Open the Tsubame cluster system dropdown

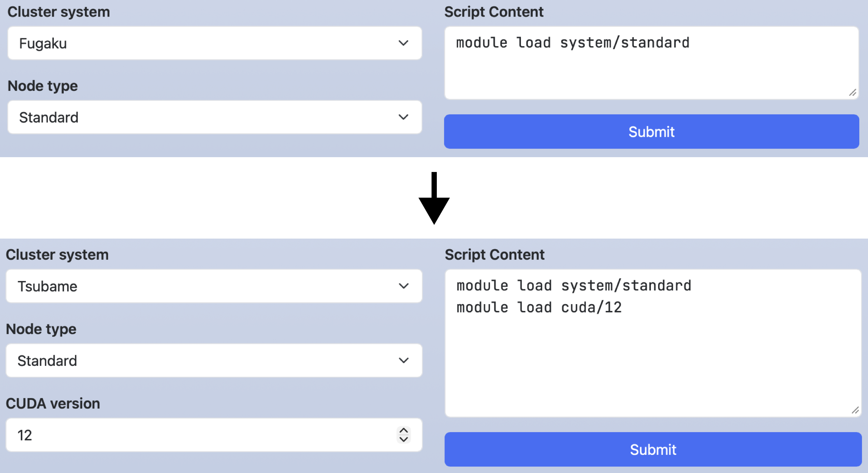tap(214, 286)
